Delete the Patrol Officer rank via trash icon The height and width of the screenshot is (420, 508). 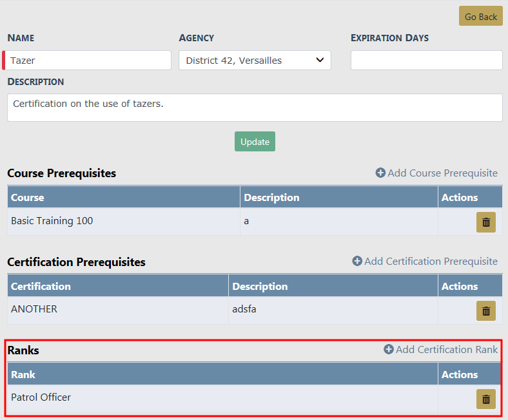point(485,399)
